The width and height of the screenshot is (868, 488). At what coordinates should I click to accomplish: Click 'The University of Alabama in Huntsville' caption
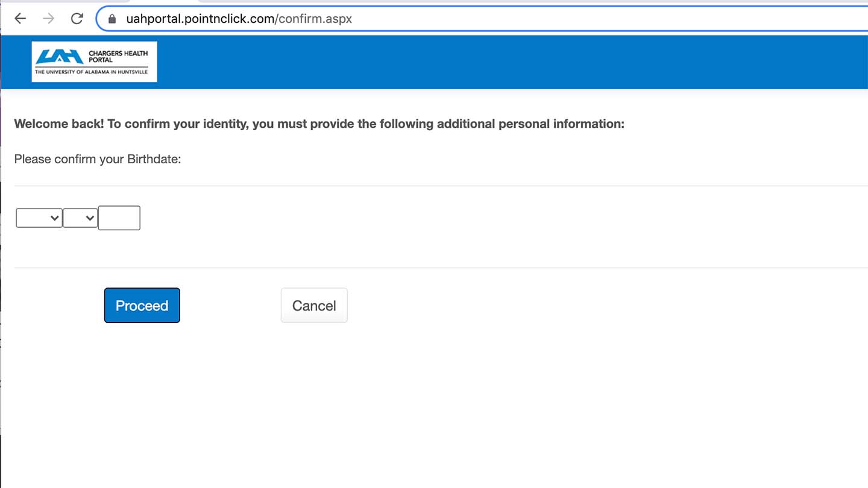91,72
